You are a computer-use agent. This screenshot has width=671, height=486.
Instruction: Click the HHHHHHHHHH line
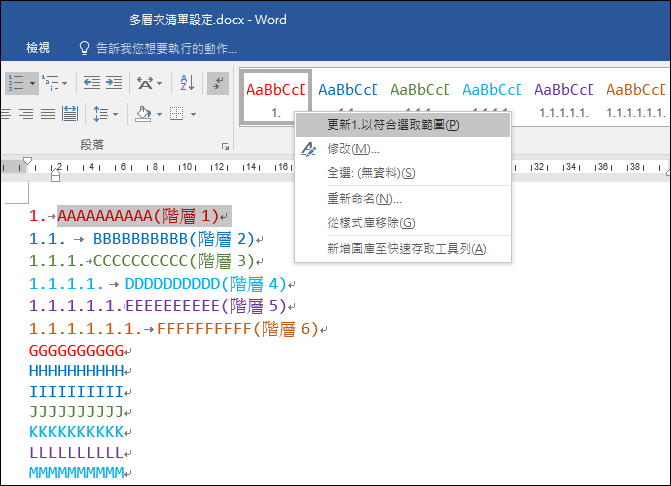(x=77, y=371)
